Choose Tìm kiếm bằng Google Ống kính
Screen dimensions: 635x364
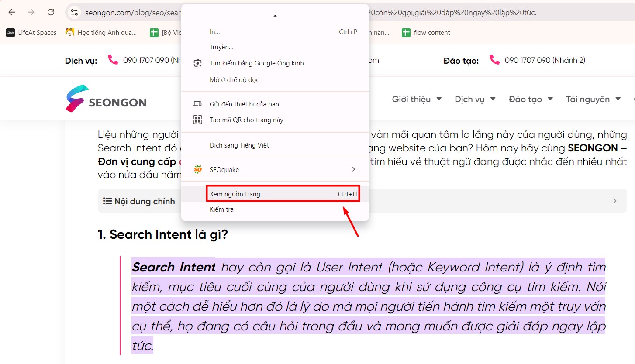(275, 63)
